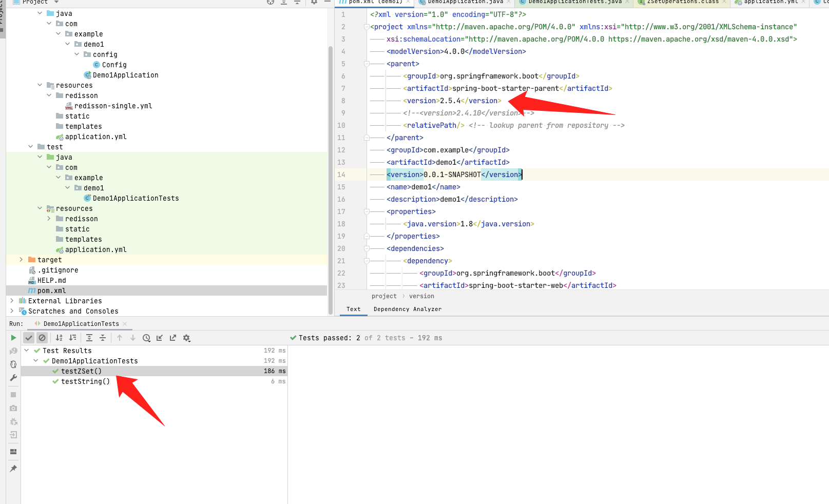Click the version breadcrumb
This screenshot has height=504, width=829.
[421, 296]
